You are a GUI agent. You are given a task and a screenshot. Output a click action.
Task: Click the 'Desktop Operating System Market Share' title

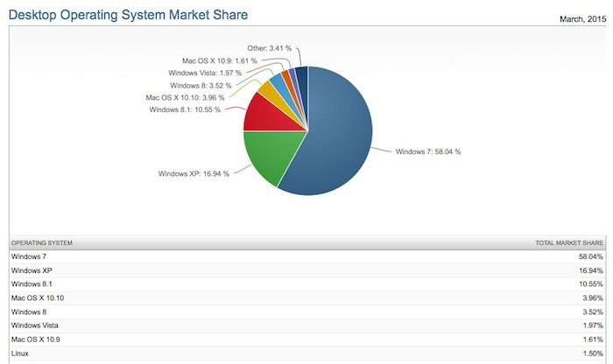(x=128, y=14)
